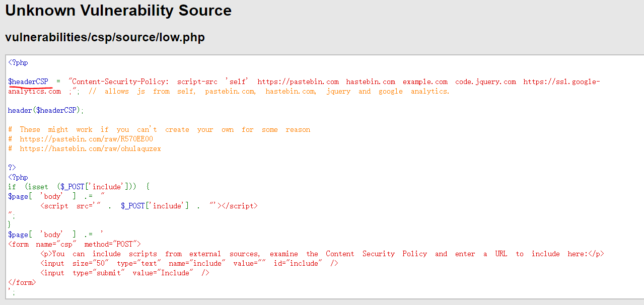This screenshot has width=644, height=305.
Task: Click 'https://pastebin.com' in the CSP header string
Action: coord(298,82)
